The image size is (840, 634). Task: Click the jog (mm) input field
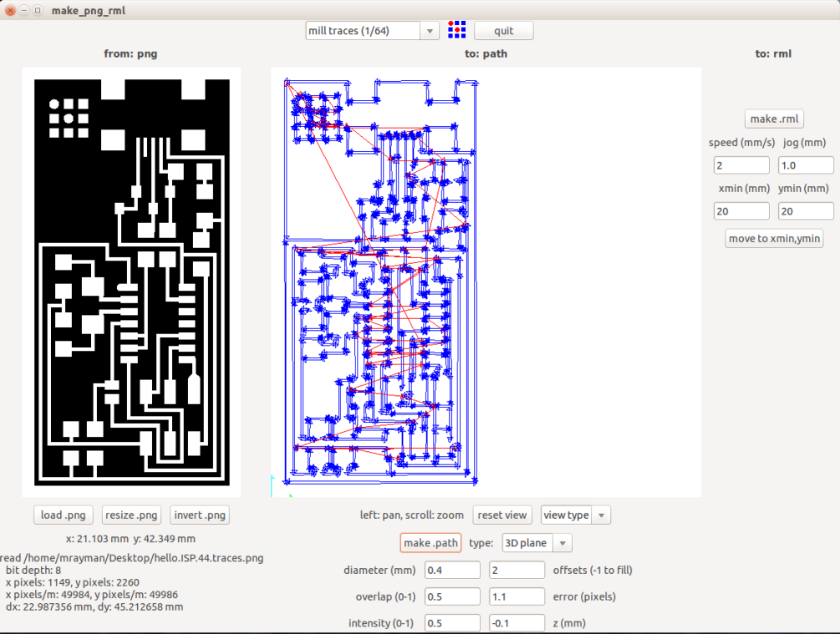coord(806,165)
